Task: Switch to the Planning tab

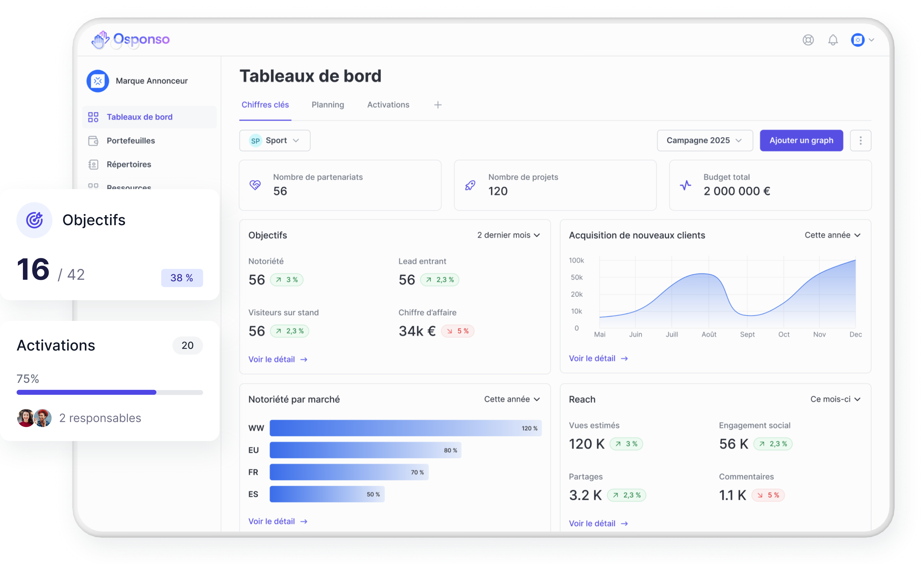Action: click(327, 105)
